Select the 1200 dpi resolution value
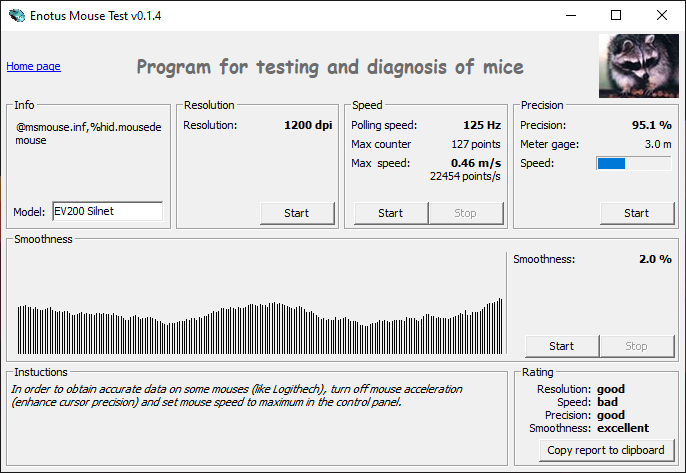This screenshot has height=473, width=686. point(308,125)
